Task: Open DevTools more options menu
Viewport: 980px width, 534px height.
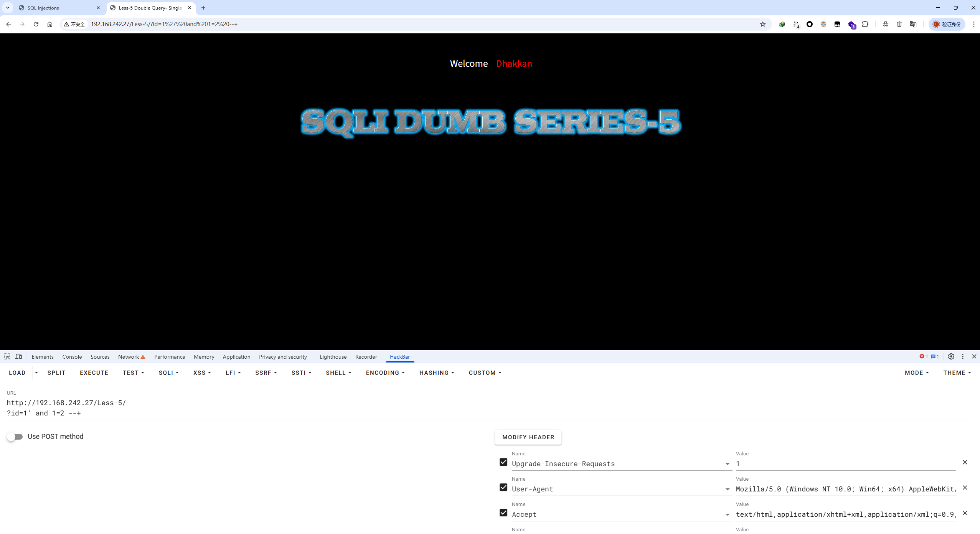Action: pyautogui.click(x=963, y=357)
